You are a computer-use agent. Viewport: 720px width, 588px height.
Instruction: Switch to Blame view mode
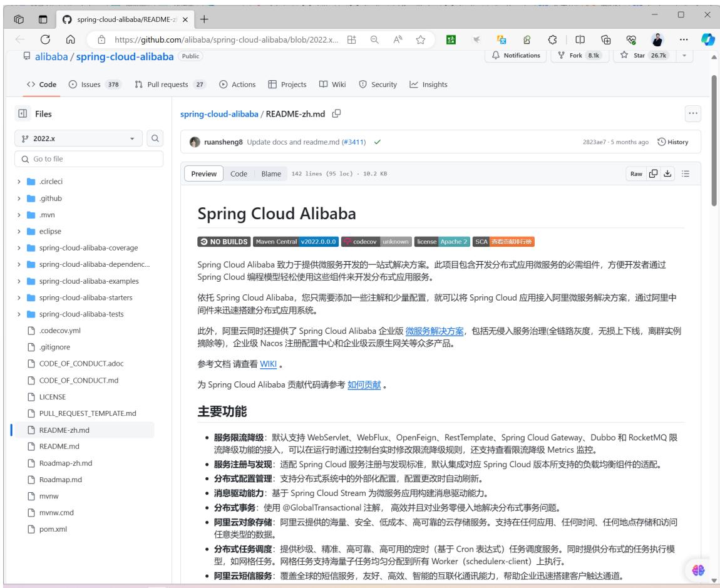click(271, 173)
